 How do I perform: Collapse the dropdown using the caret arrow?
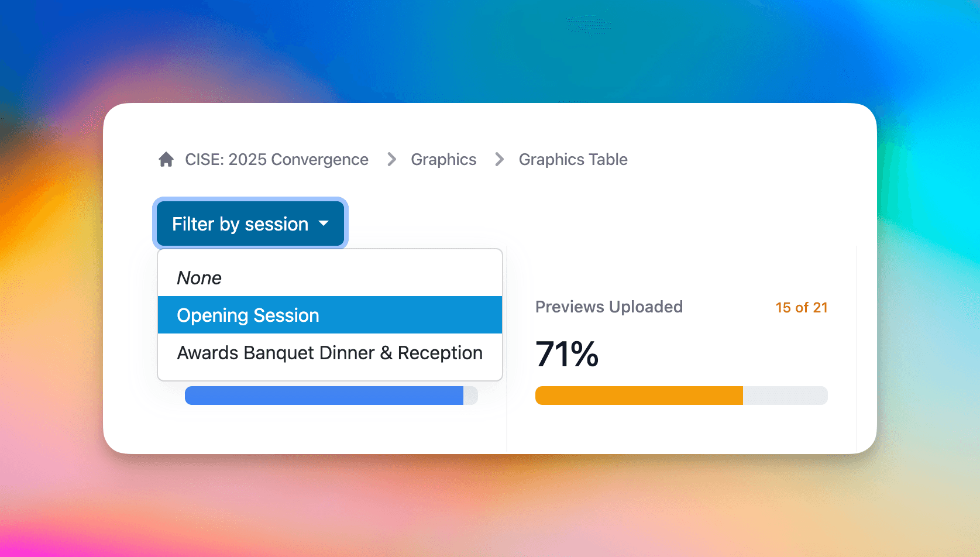pyautogui.click(x=324, y=224)
